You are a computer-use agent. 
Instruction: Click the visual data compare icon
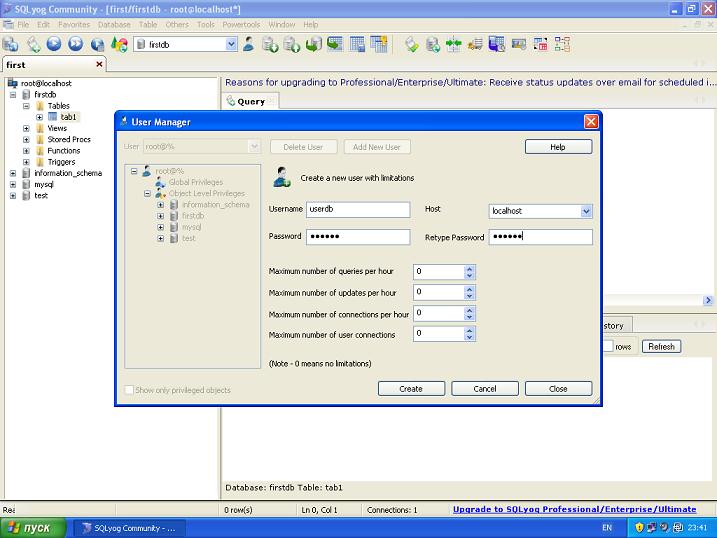tap(540, 44)
